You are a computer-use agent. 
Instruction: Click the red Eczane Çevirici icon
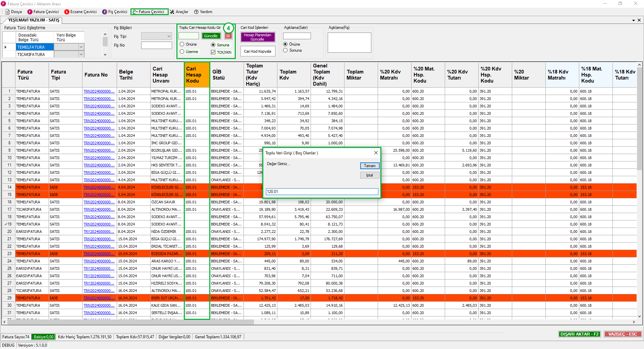pyautogui.click(x=67, y=12)
